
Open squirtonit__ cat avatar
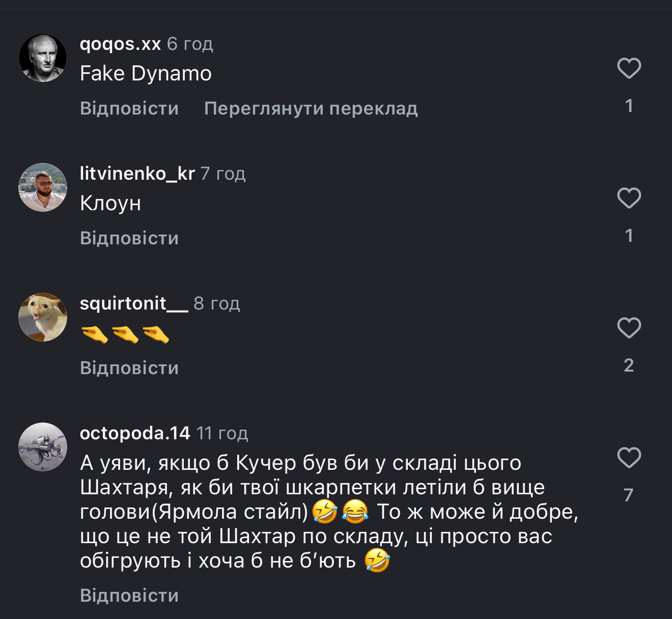[43, 317]
